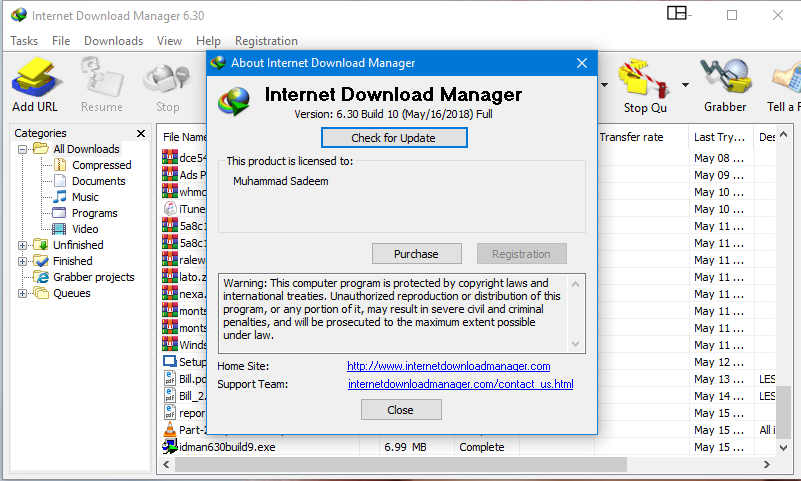The height and width of the screenshot is (481, 801).
Task: Click the horizontal scrollbar left arrow
Action: 166,465
